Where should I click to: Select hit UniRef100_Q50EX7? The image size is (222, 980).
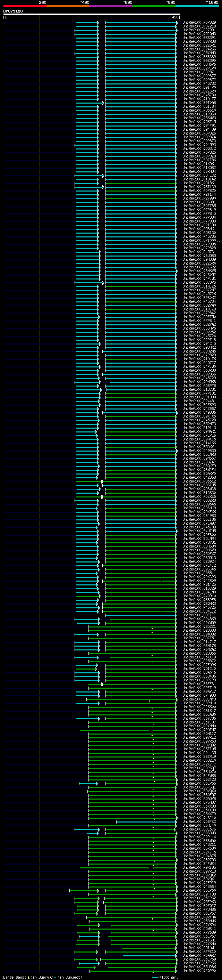199,554
